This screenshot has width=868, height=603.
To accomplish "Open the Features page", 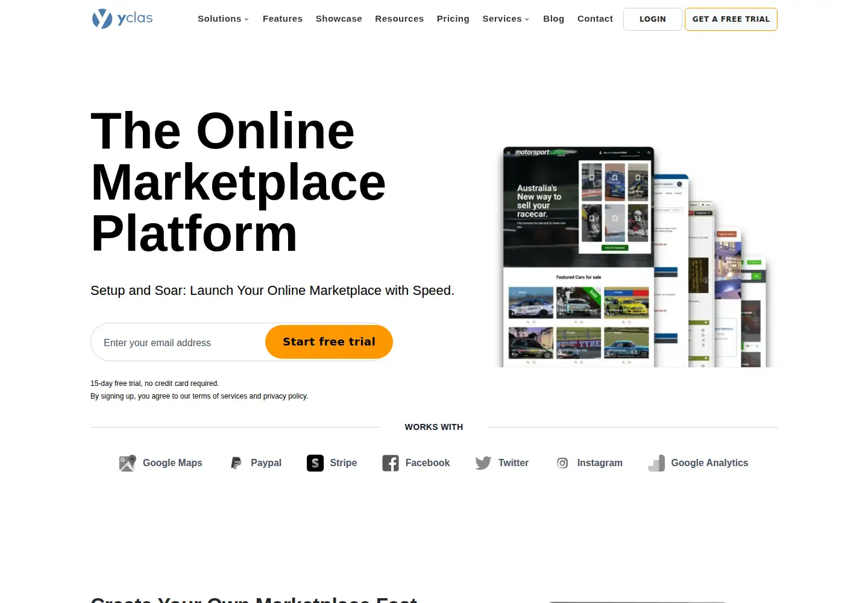I will (x=283, y=19).
